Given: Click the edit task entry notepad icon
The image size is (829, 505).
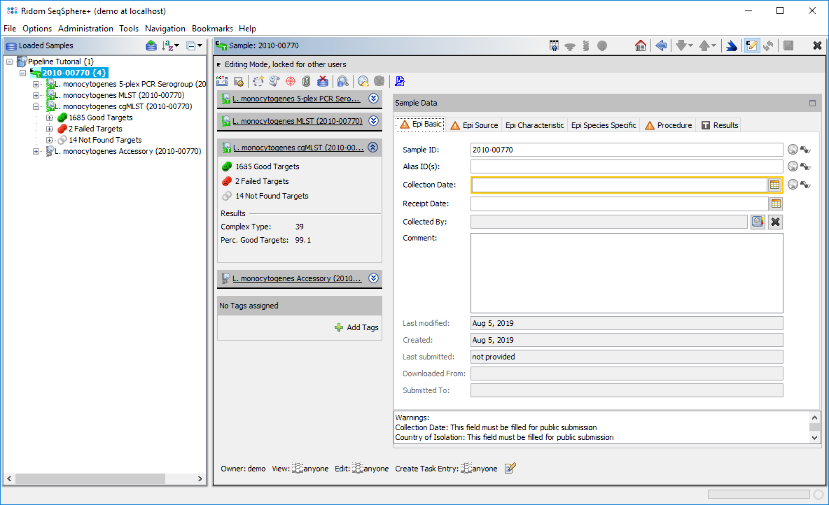Looking at the screenshot, I should (511, 467).
